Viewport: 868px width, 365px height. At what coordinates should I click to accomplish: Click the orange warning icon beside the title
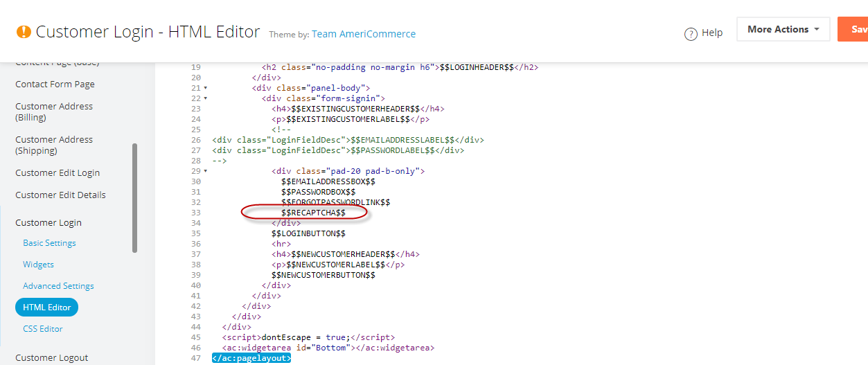coord(24,32)
